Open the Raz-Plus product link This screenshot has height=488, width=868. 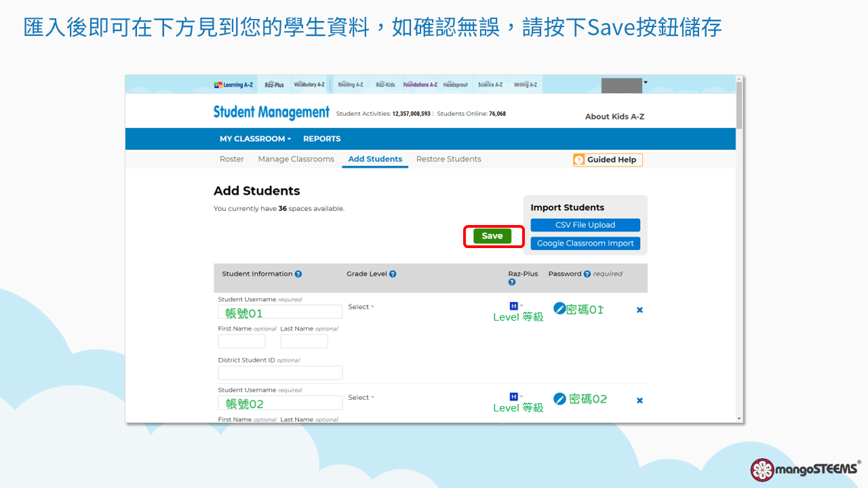pos(274,85)
